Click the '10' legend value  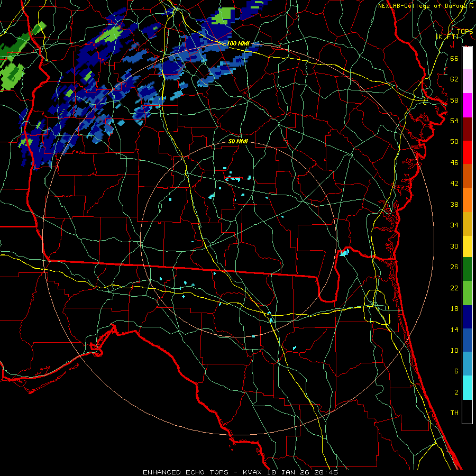pyautogui.click(x=454, y=350)
